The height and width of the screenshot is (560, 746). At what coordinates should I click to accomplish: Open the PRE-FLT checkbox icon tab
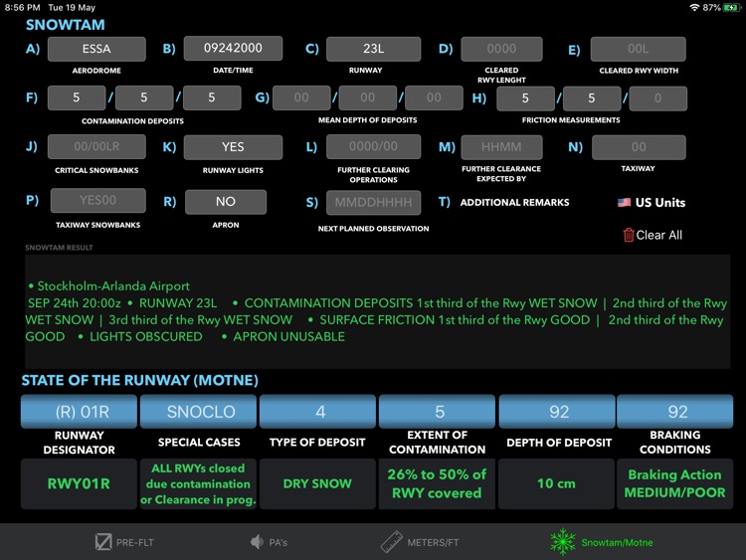[x=103, y=542]
